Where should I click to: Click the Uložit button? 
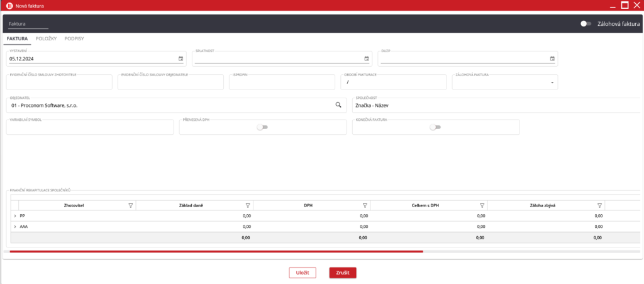point(303,273)
